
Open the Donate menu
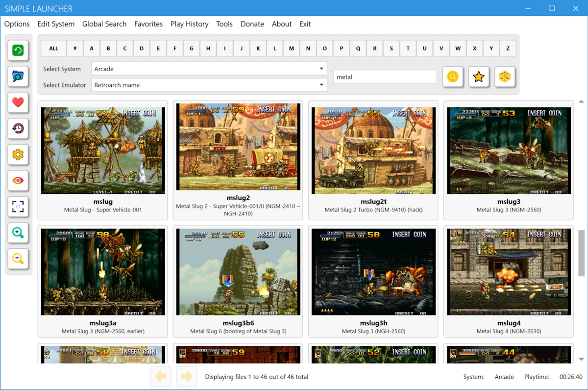coord(252,24)
